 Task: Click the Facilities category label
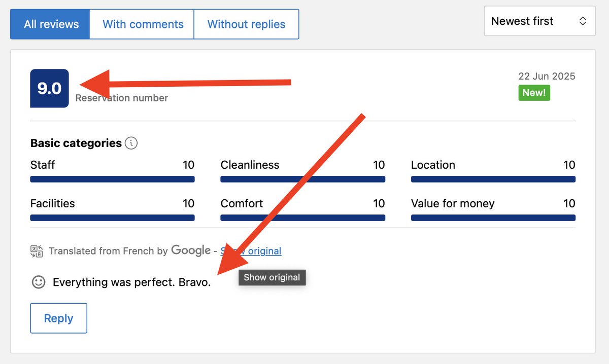(52, 204)
